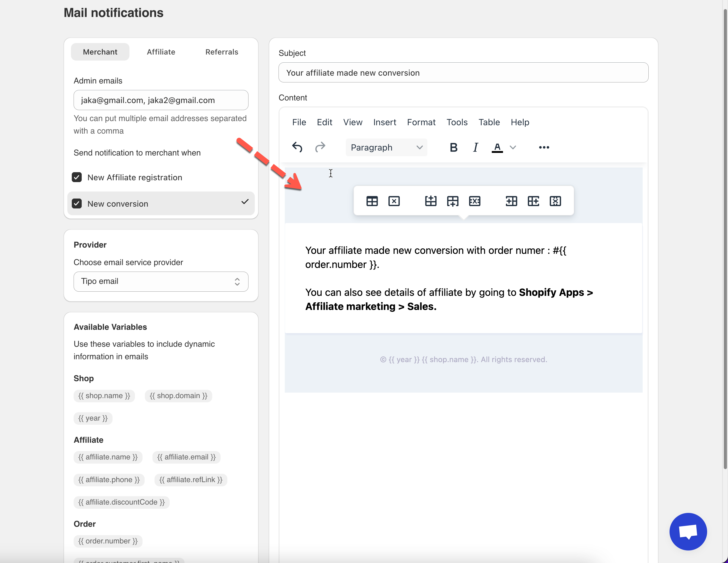
Task: Insert column before using table toolbar
Action: click(511, 201)
